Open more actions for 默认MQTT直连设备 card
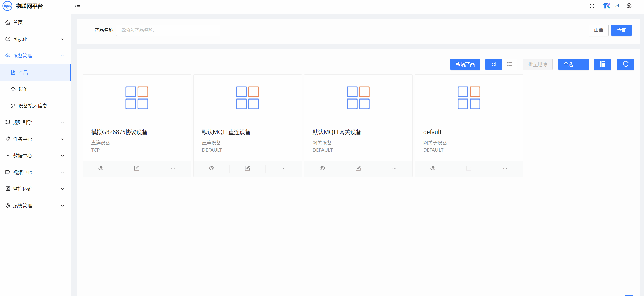Screen dimensions: 644x296 [x=283, y=168]
